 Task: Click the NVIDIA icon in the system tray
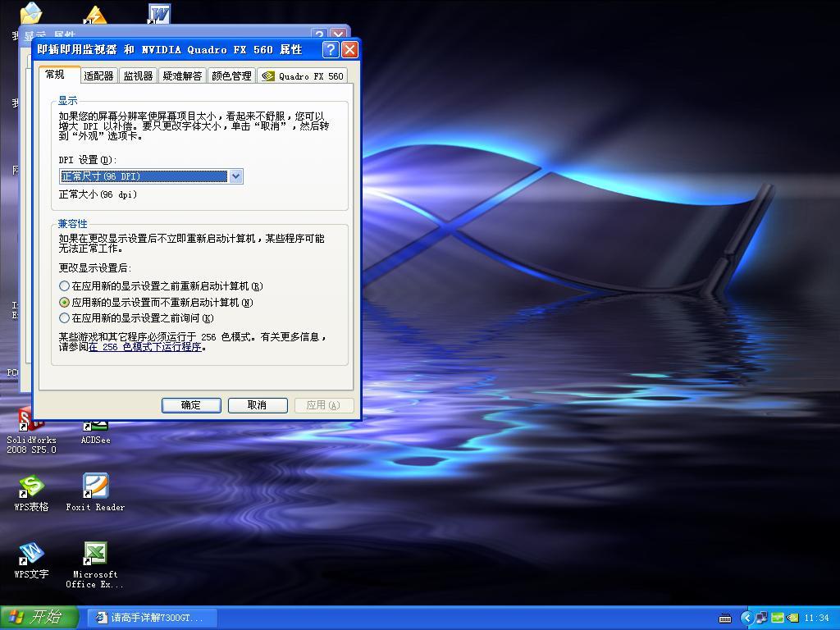(793, 619)
